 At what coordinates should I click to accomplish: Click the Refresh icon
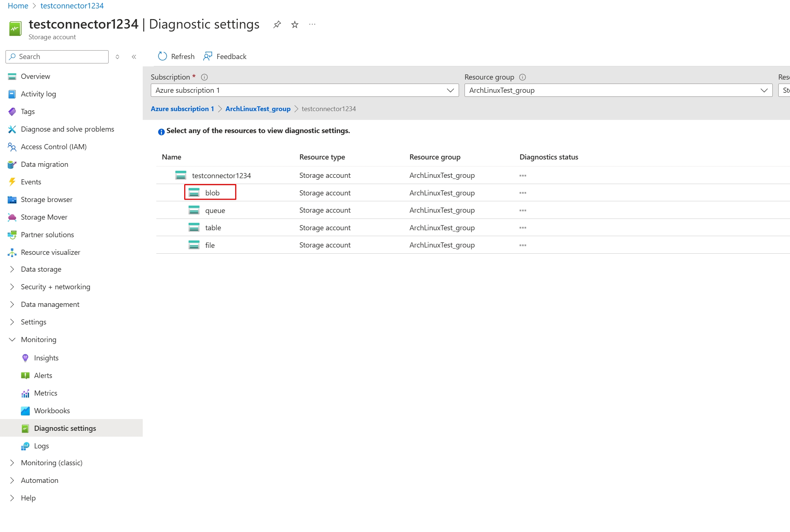[x=162, y=56]
